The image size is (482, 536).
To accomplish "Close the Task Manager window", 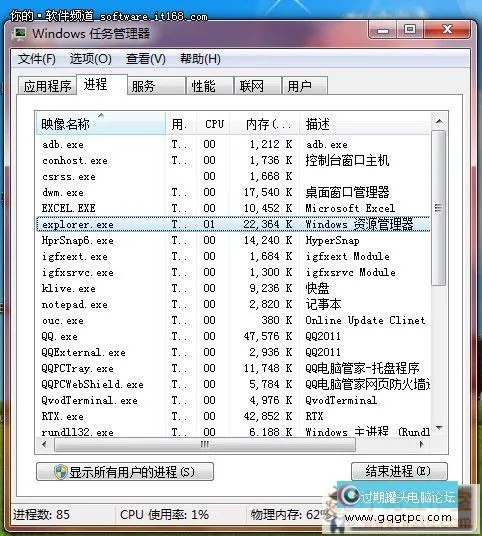I will pos(447,30).
